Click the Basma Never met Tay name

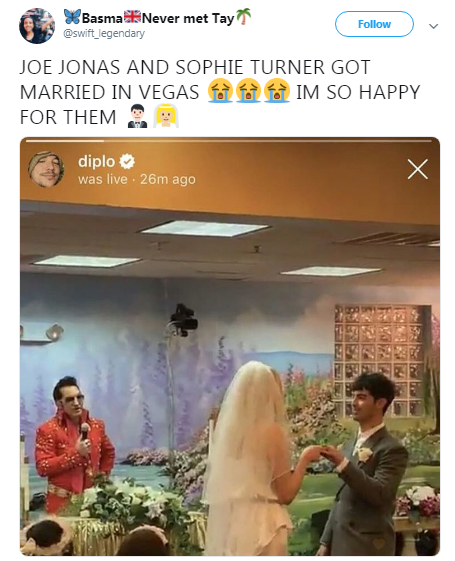(157, 18)
